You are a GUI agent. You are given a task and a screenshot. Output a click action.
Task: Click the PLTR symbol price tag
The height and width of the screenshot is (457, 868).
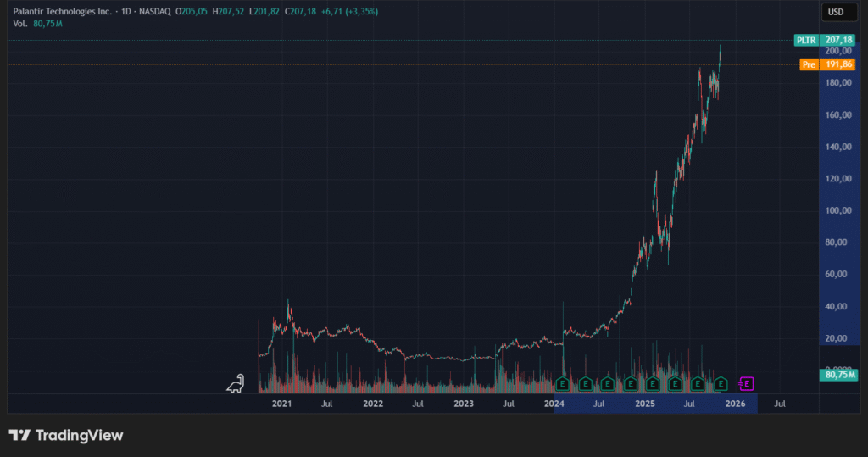804,40
